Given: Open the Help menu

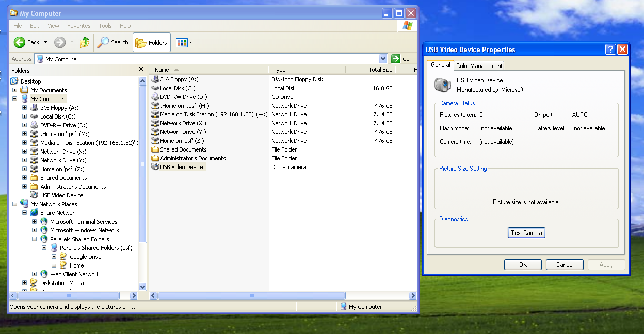Looking at the screenshot, I should click(x=125, y=26).
